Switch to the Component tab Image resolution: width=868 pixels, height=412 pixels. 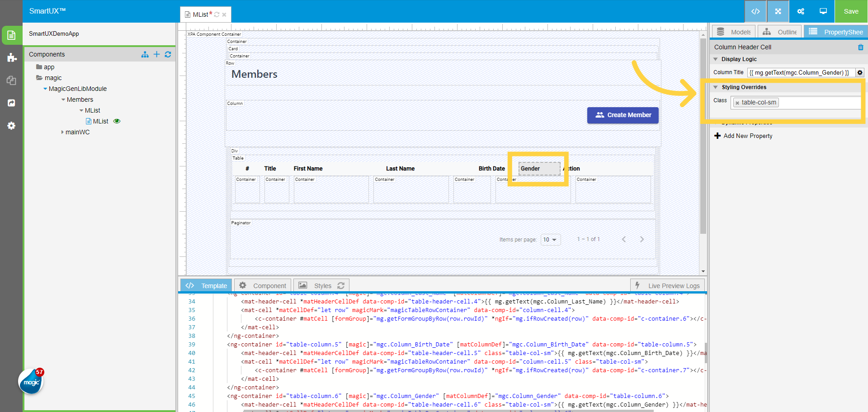point(263,286)
